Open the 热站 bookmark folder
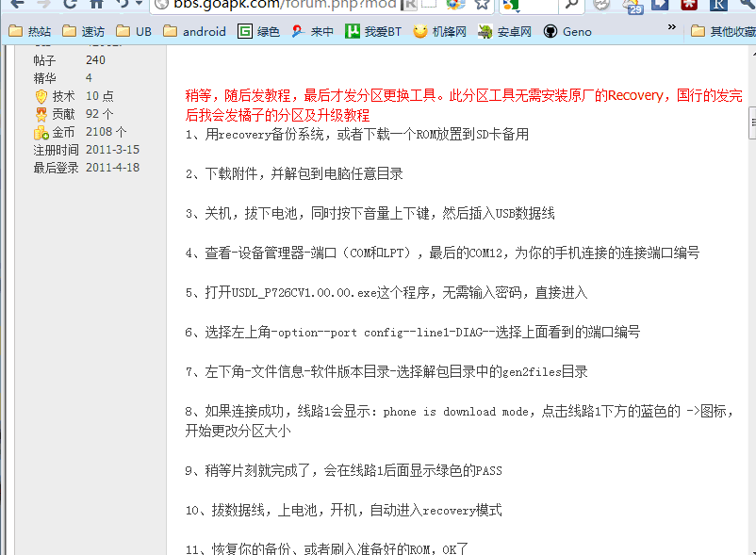 (x=30, y=31)
